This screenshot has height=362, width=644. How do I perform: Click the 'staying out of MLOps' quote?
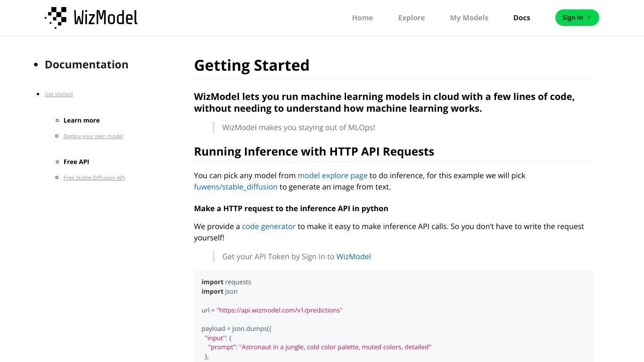[298, 127]
